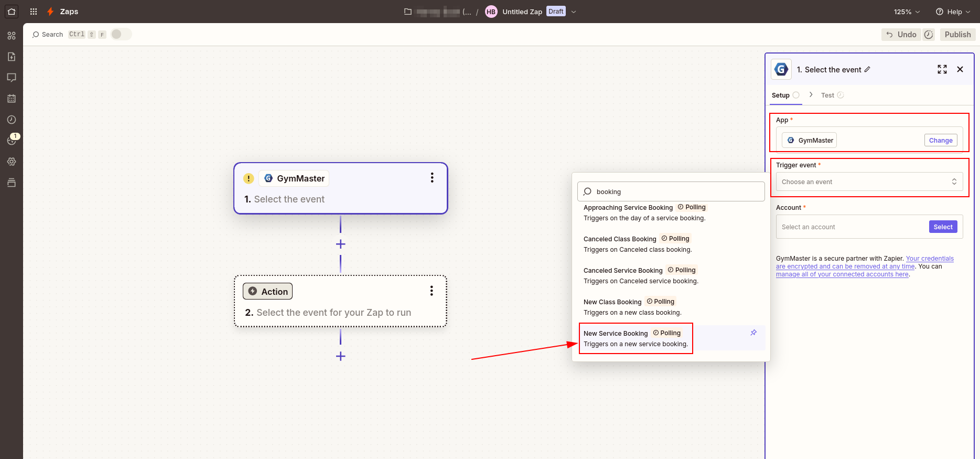Expand the Help menu

(x=953, y=12)
